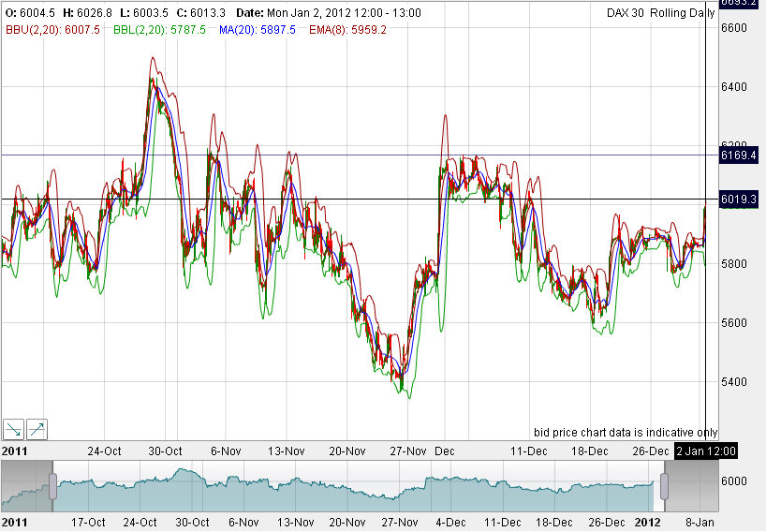Click the 6019.3 price level marker

coord(738,199)
